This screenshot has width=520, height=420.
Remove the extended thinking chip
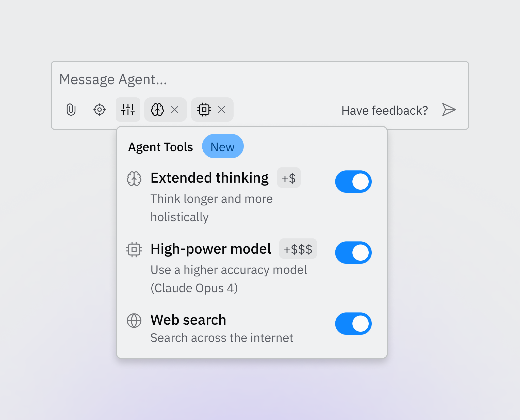175,110
